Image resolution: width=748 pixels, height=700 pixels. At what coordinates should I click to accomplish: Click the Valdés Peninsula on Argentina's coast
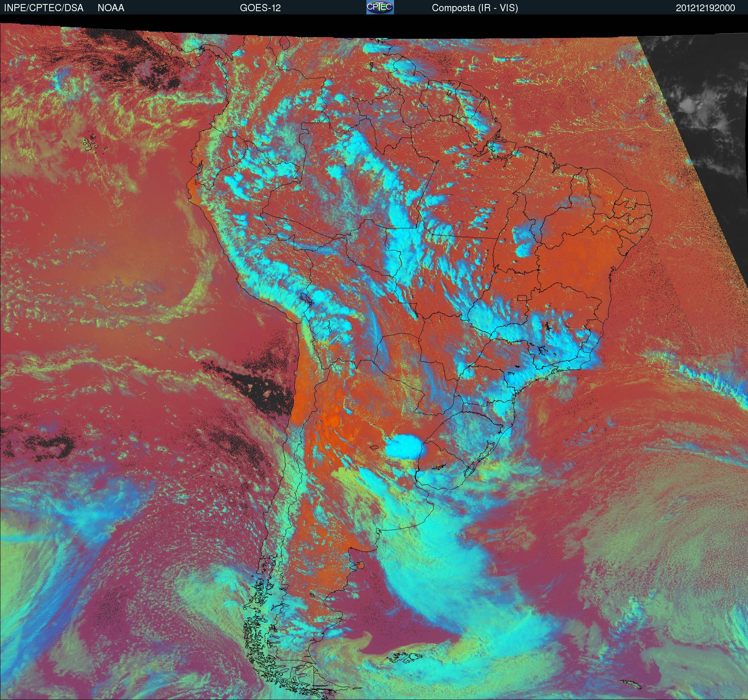pos(360,565)
